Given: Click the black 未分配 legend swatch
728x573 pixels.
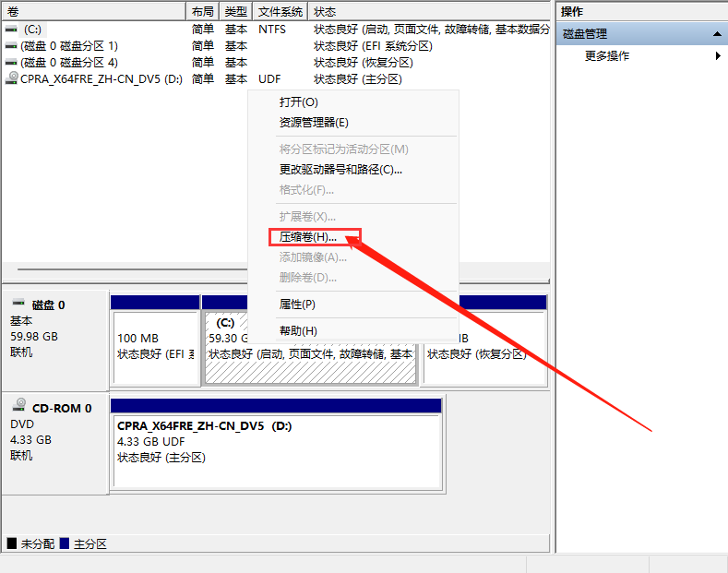Looking at the screenshot, I should click(x=12, y=543).
